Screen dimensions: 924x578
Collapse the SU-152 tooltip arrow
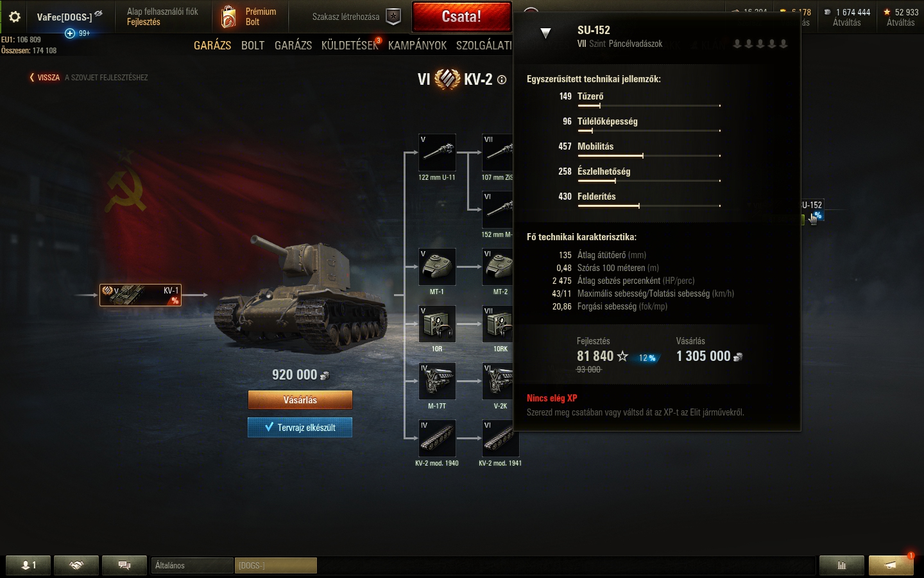545,33
